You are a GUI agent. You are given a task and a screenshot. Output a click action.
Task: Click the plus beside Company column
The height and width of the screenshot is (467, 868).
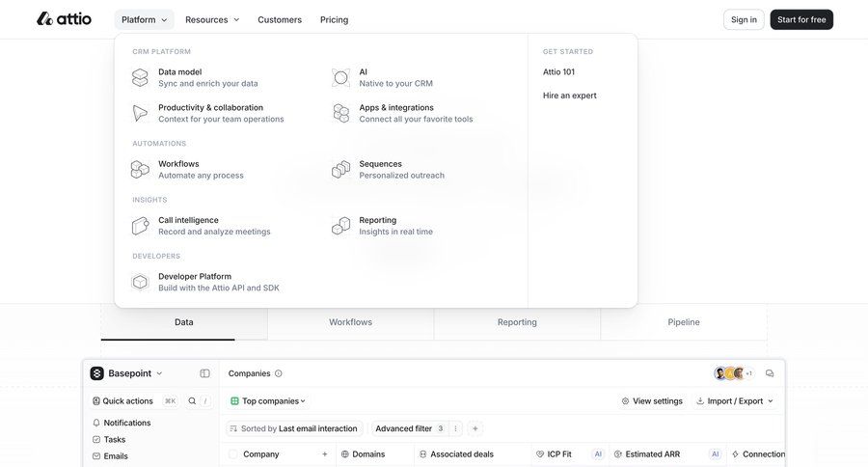[325, 454]
